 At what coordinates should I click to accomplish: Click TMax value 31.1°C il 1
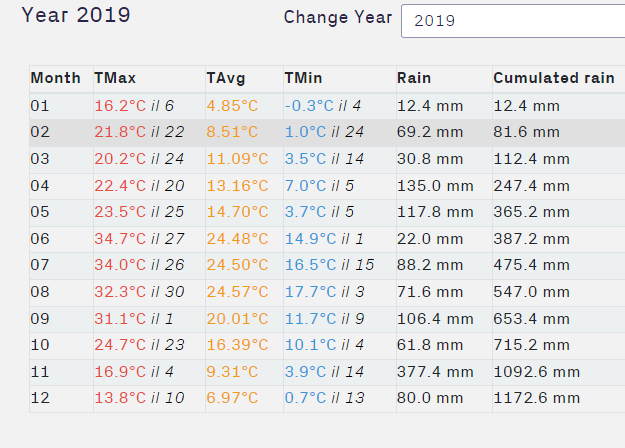134,319
